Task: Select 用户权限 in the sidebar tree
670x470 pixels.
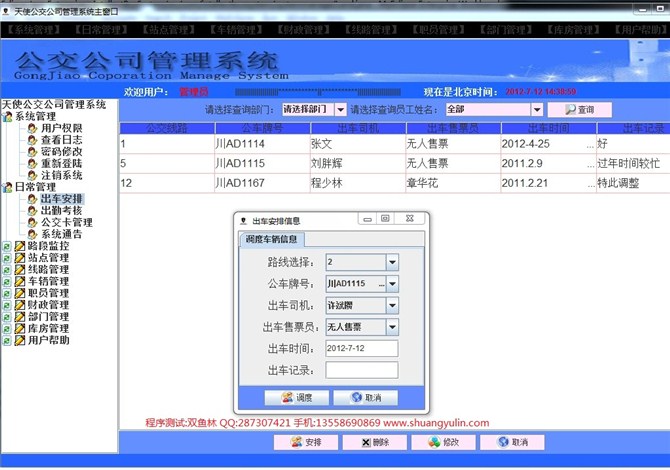Action: [62, 128]
